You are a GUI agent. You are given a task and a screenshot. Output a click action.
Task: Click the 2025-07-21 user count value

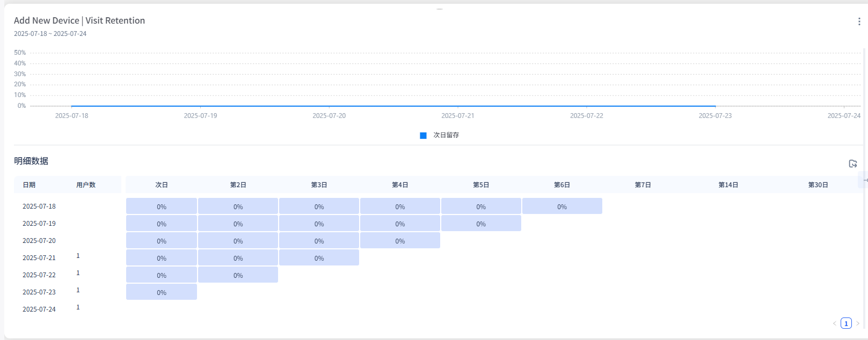[78, 256]
